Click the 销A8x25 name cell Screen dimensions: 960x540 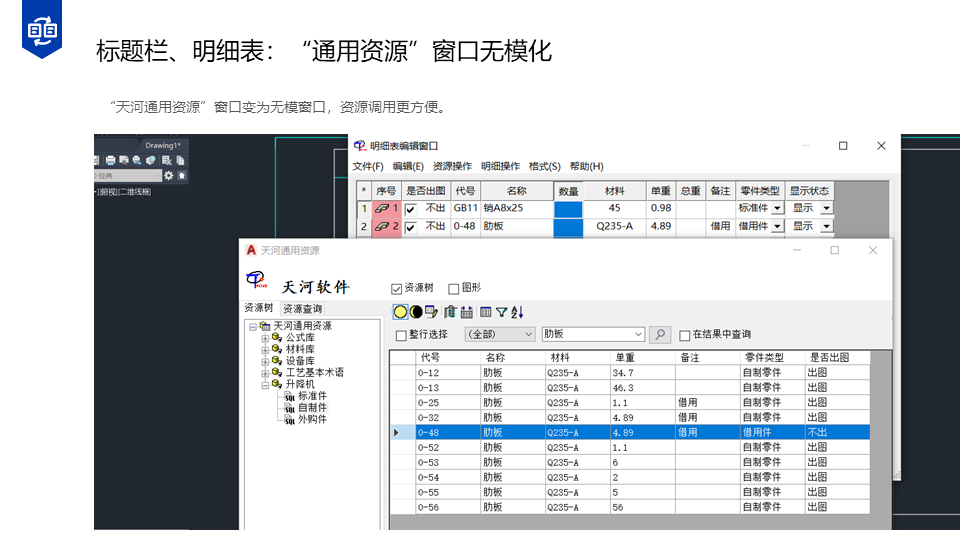[x=517, y=209]
